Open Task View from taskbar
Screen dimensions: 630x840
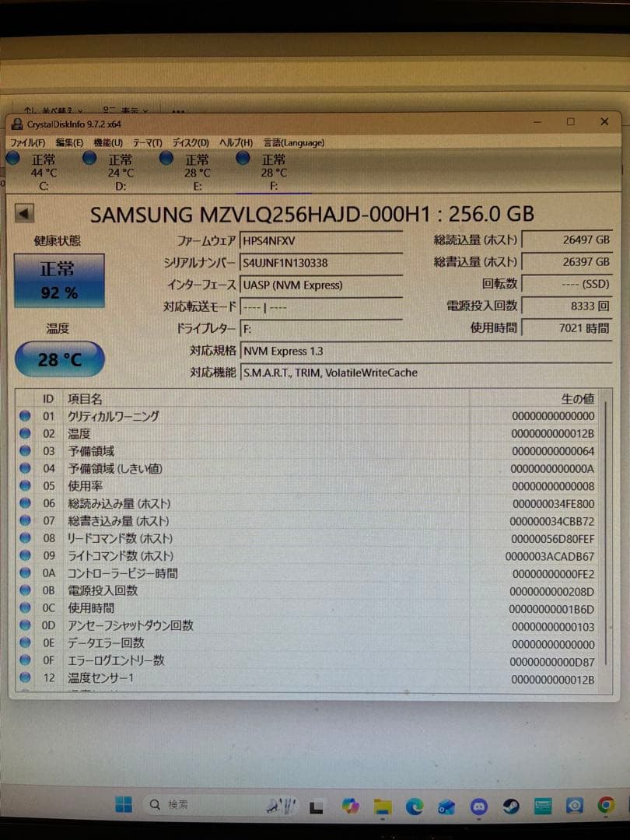pyautogui.click(x=316, y=806)
